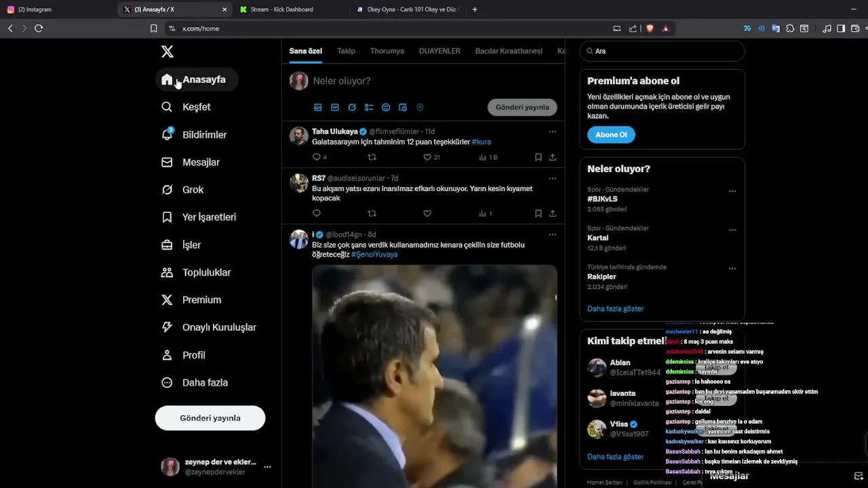Open more options for Rakipler trend
This screenshot has height=488, width=868.
pos(732,268)
